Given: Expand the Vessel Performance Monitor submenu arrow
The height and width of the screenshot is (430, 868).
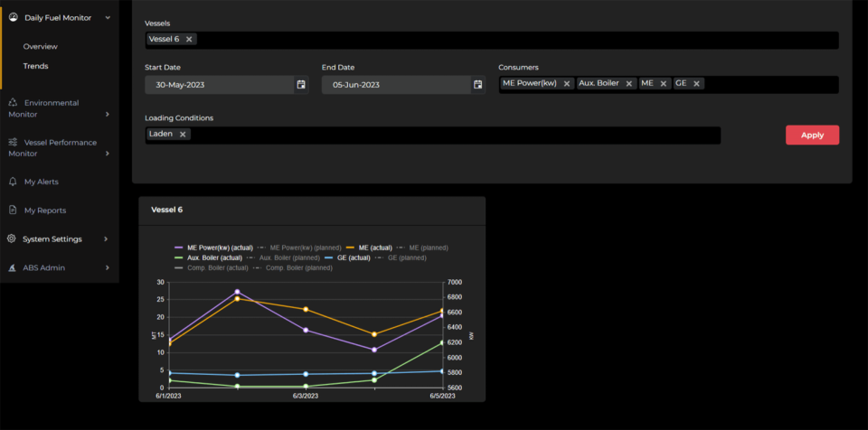Looking at the screenshot, I should (108, 154).
